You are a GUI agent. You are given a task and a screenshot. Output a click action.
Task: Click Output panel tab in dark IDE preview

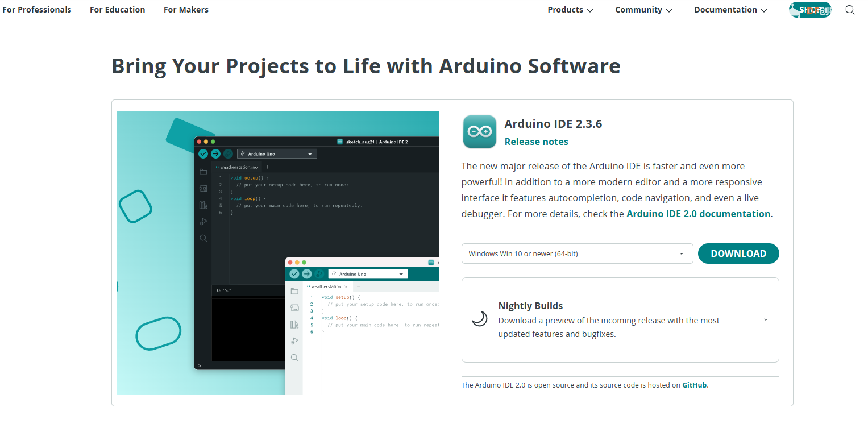click(x=224, y=290)
